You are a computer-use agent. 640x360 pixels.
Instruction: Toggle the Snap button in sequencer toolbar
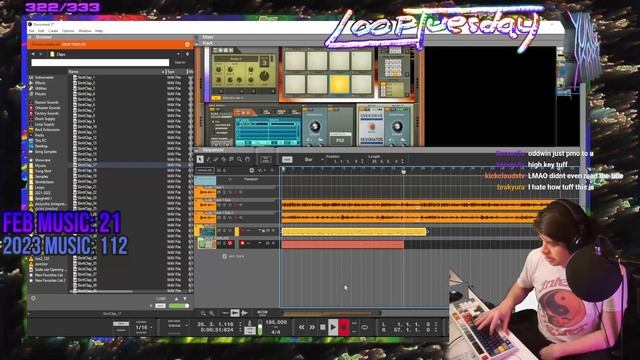(x=287, y=160)
